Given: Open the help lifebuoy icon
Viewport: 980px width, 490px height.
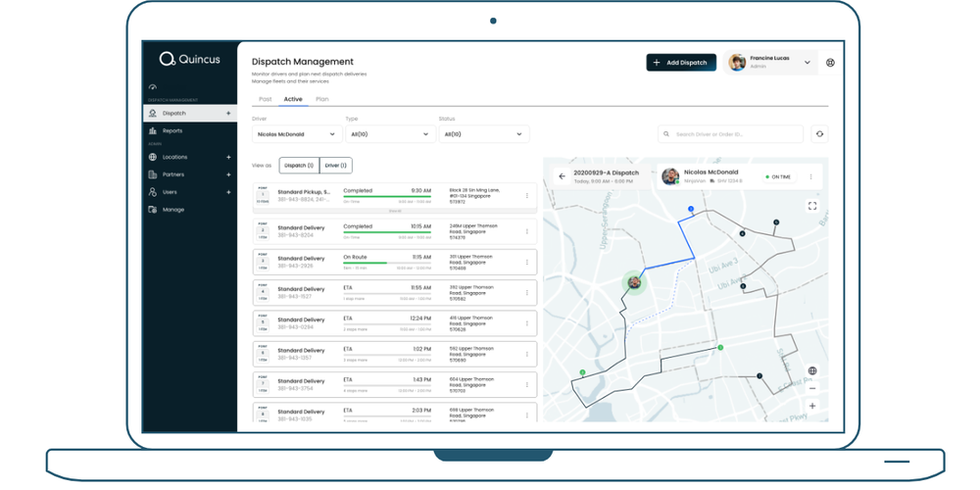Looking at the screenshot, I should [830, 63].
